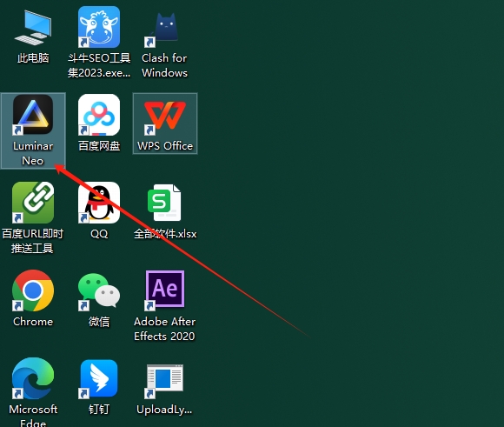This screenshot has width=504, height=427.
Task: Click the '全部软件.xlsx' file name text
Action: [165, 234]
